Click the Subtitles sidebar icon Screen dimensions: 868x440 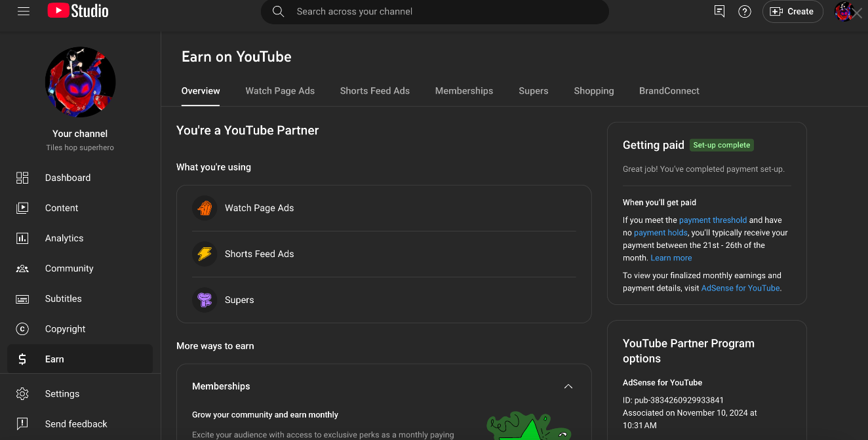point(22,299)
